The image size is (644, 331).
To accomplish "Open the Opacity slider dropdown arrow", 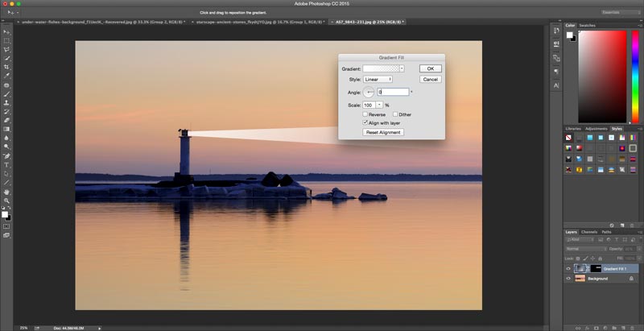I will 639,249.
